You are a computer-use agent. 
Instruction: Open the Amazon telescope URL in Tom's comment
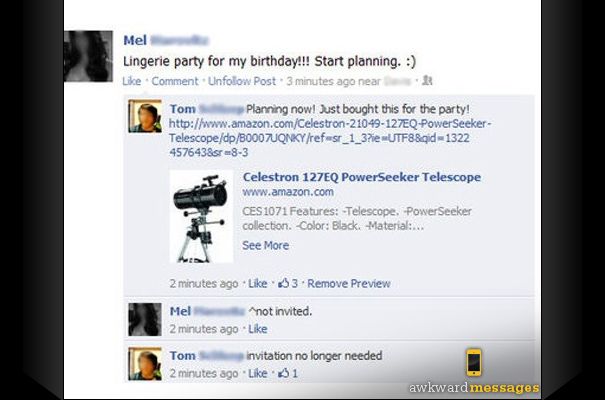[x=330, y=138]
